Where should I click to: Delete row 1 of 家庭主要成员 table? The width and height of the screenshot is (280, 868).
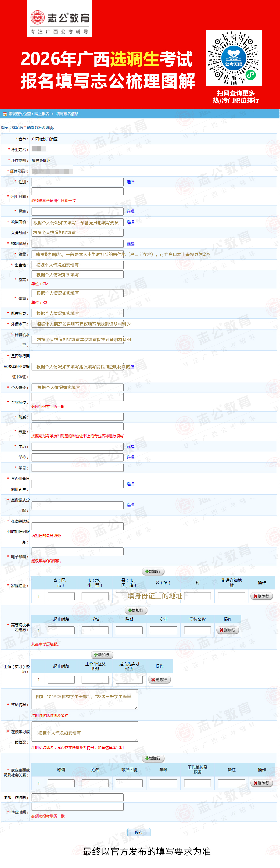(261, 784)
